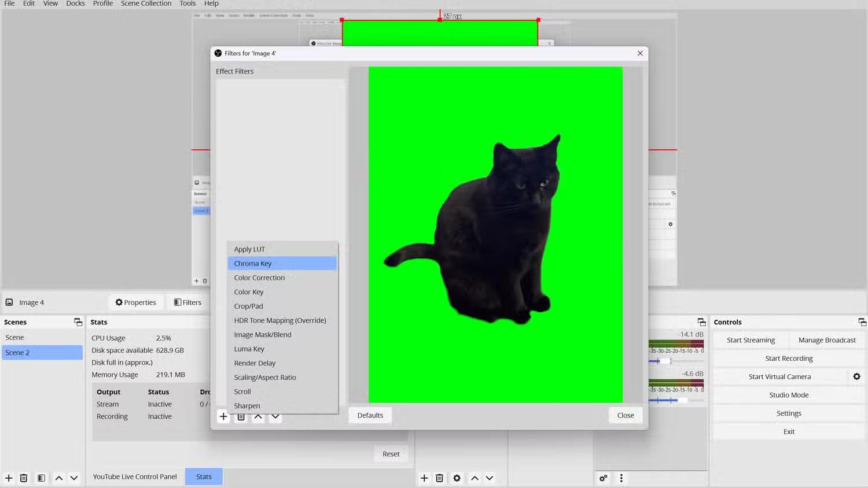Viewport: 868px width, 488px height.
Task: Add a new effect filter with plus icon
Action: (x=223, y=416)
